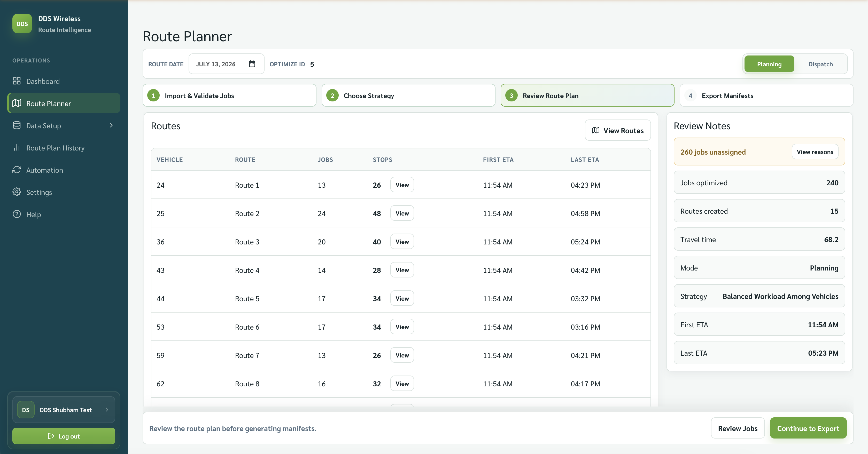
Task: Open the calendar picker icon
Action: [252, 64]
